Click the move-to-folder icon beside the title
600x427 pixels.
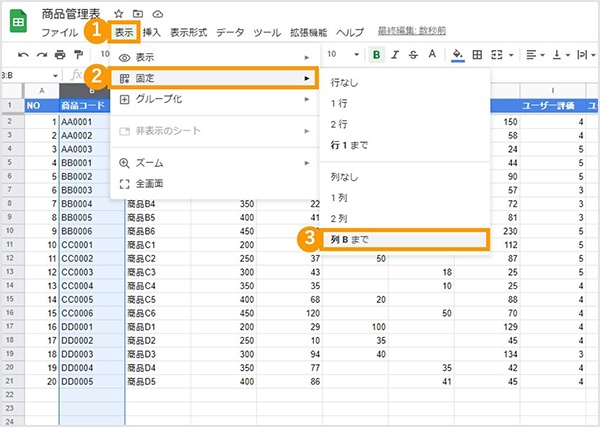pos(138,14)
